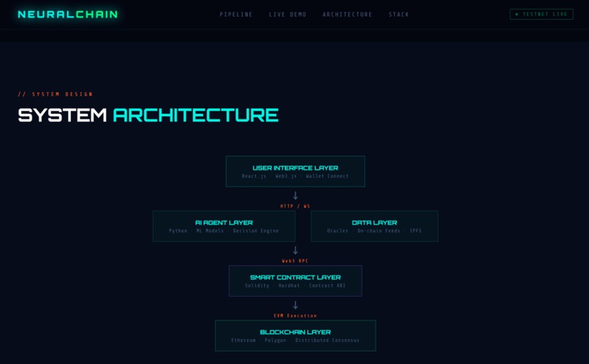Click the Smart Contract Layer box

295,281
